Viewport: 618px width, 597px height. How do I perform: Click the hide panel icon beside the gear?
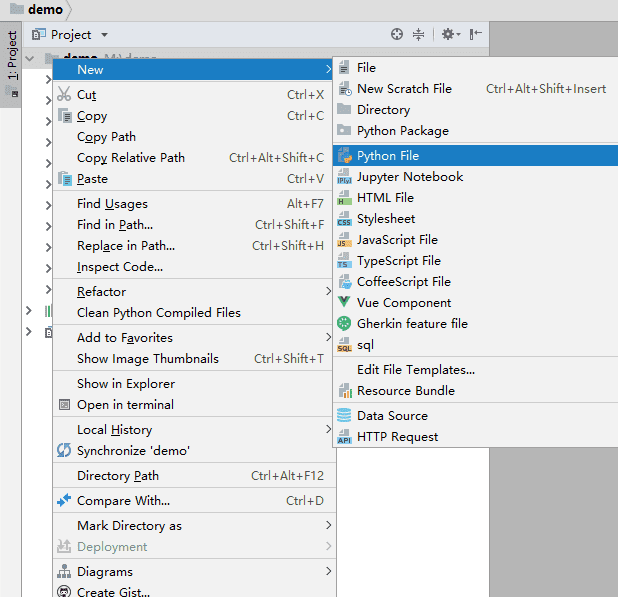[x=476, y=34]
